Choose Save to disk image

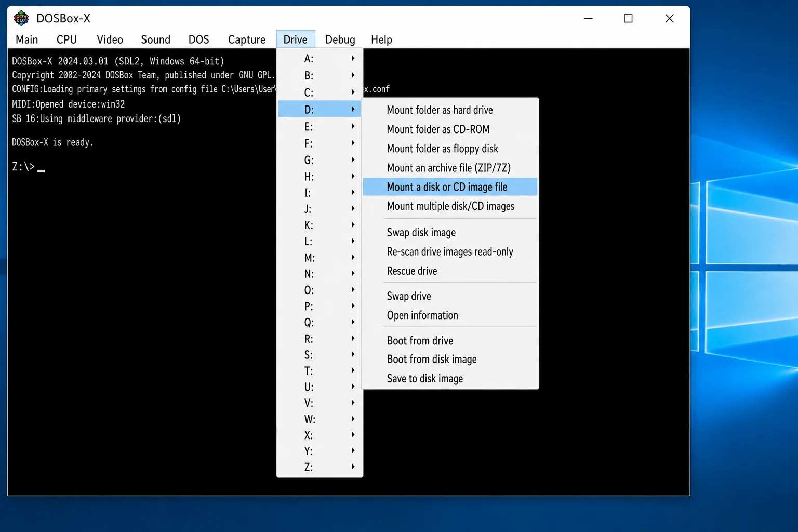pos(450,378)
